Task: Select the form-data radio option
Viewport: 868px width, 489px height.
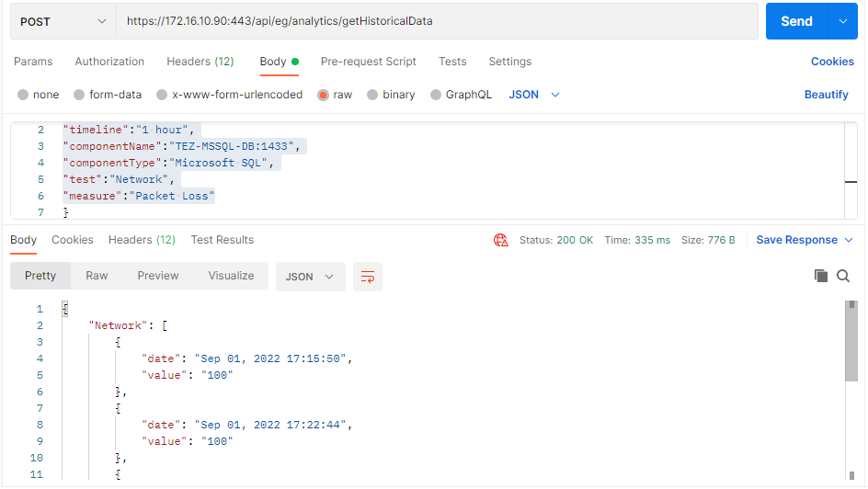Action: pos(79,95)
